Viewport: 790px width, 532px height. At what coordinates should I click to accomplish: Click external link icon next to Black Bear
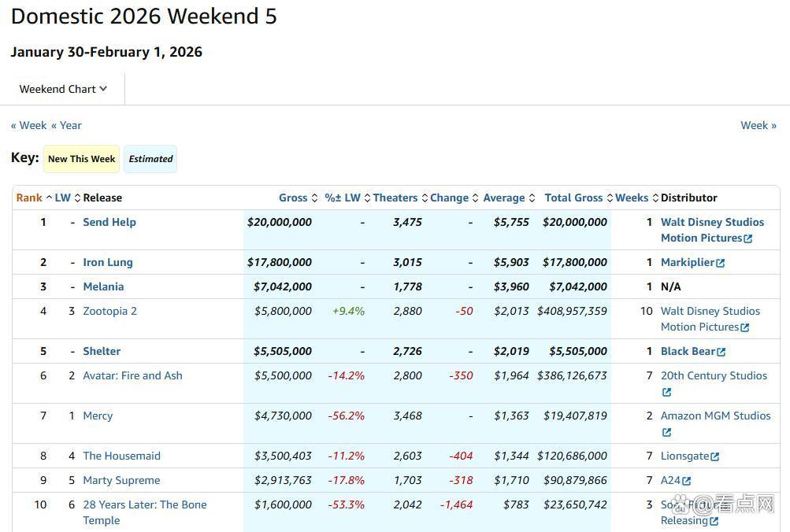pyautogui.click(x=721, y=352)
